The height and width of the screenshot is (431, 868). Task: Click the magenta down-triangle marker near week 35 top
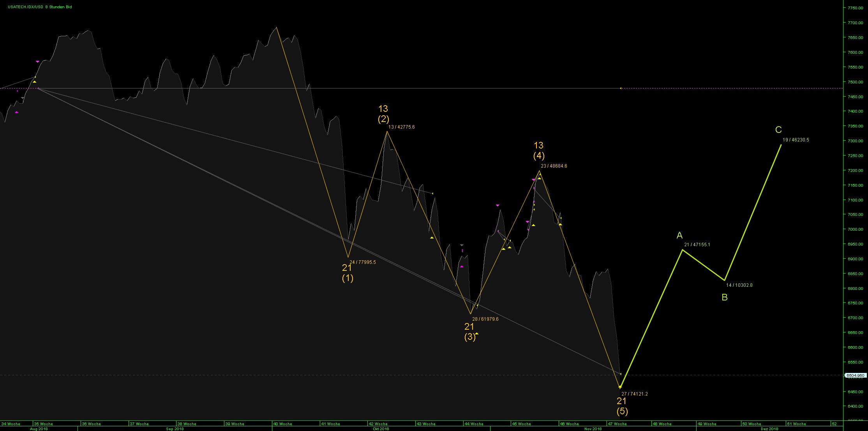(37, 62)
